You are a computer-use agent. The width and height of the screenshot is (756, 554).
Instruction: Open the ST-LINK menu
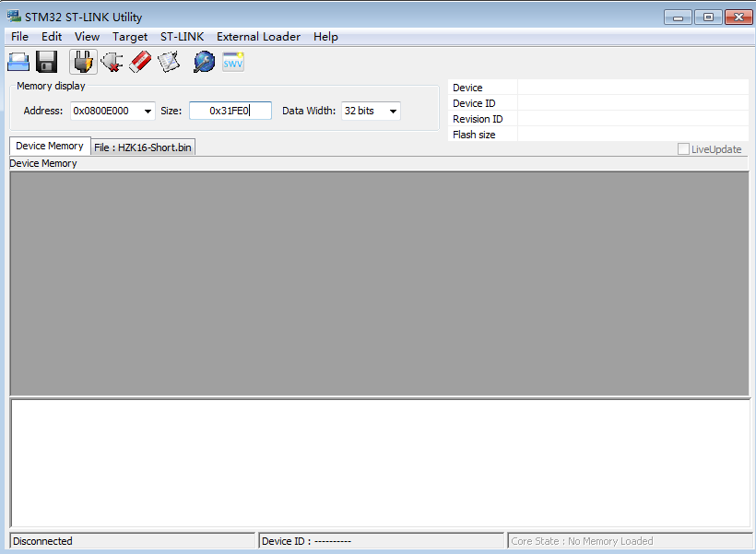[182, 37]
